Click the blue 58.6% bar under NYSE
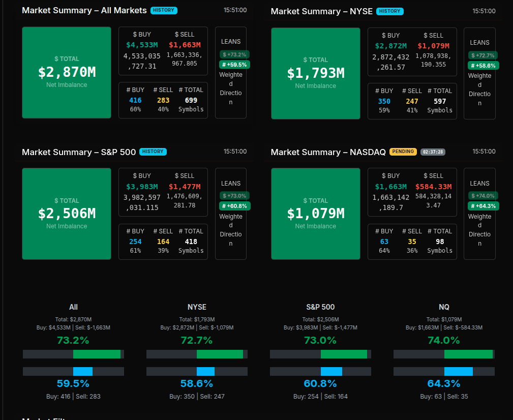Screen dimensions: 513x420 pyautogui.click(x=205, y=371)
